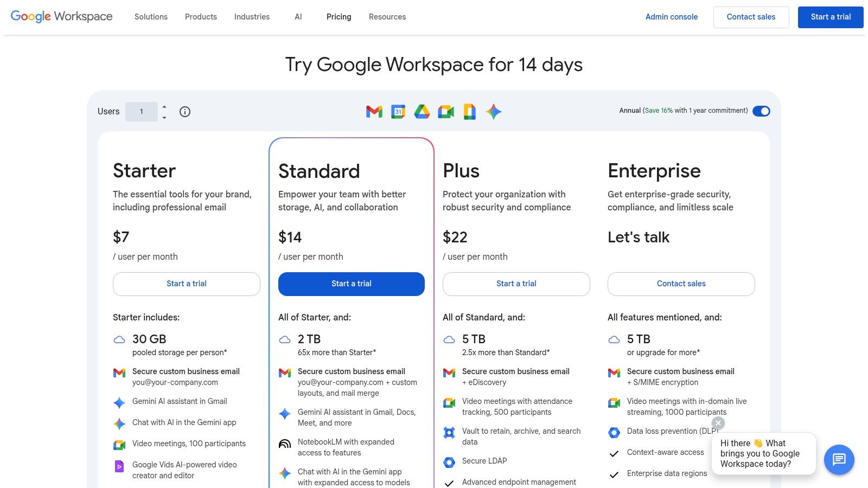
Task: Click the Google Calendar icon
Action: 398,112
